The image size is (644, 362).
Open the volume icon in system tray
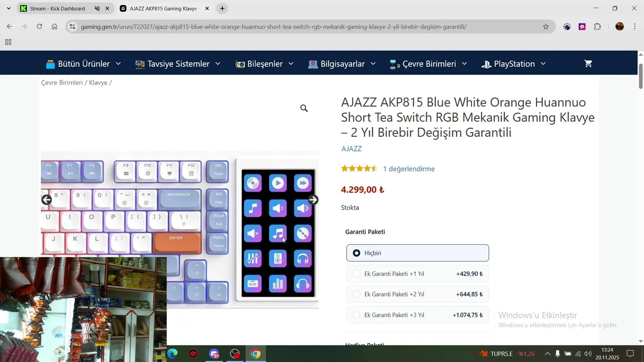pos(588,354)
